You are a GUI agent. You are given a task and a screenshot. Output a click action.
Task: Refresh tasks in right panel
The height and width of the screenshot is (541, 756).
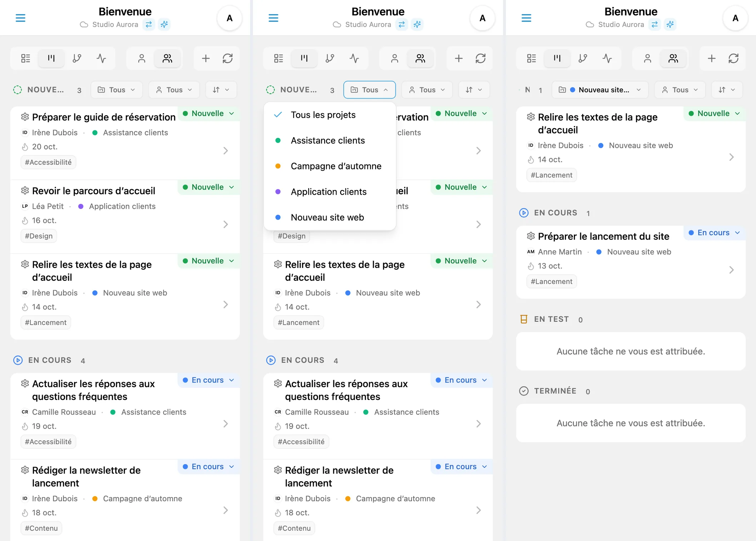[x=733, y=58]
